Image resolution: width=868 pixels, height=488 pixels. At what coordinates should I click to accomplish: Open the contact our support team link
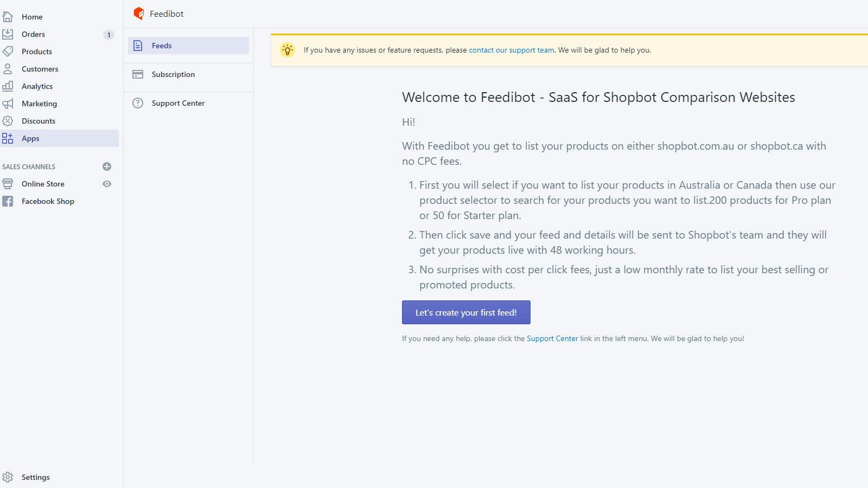pos(511,50)
